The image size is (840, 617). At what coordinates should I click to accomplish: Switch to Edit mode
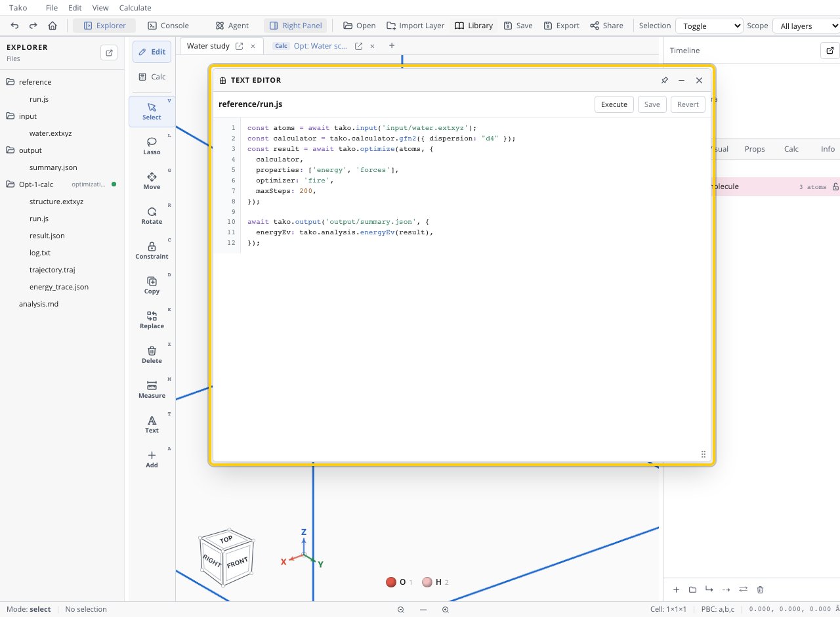[x=152, y=52]
